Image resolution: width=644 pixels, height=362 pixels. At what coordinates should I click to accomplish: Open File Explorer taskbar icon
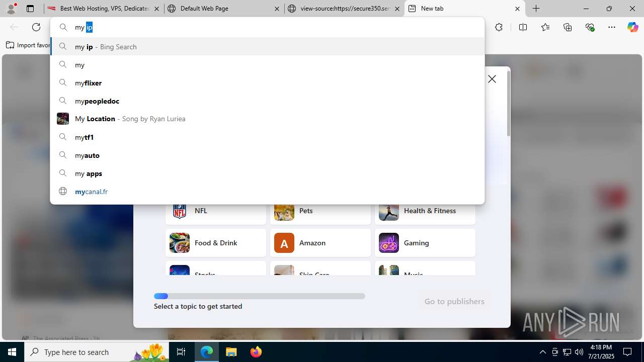(x=231, y=352)
